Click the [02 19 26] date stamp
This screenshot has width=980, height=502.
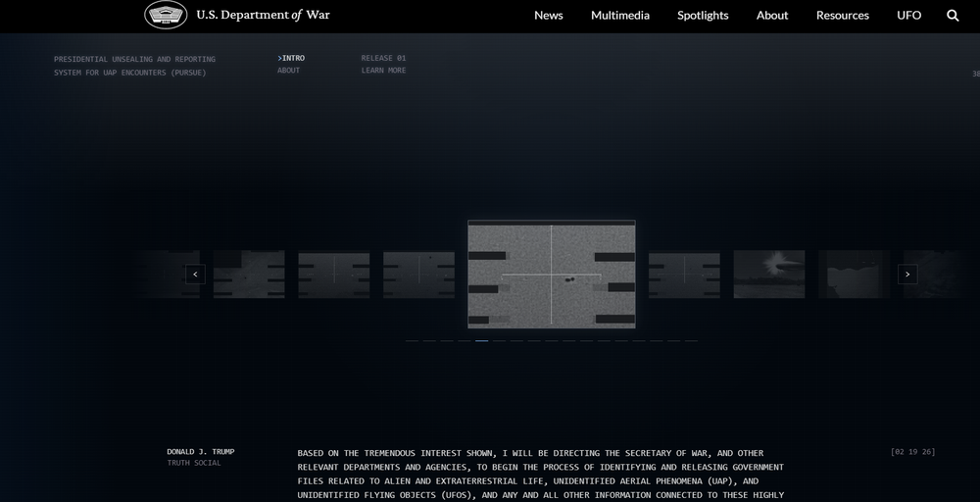(x=912, y=452)
